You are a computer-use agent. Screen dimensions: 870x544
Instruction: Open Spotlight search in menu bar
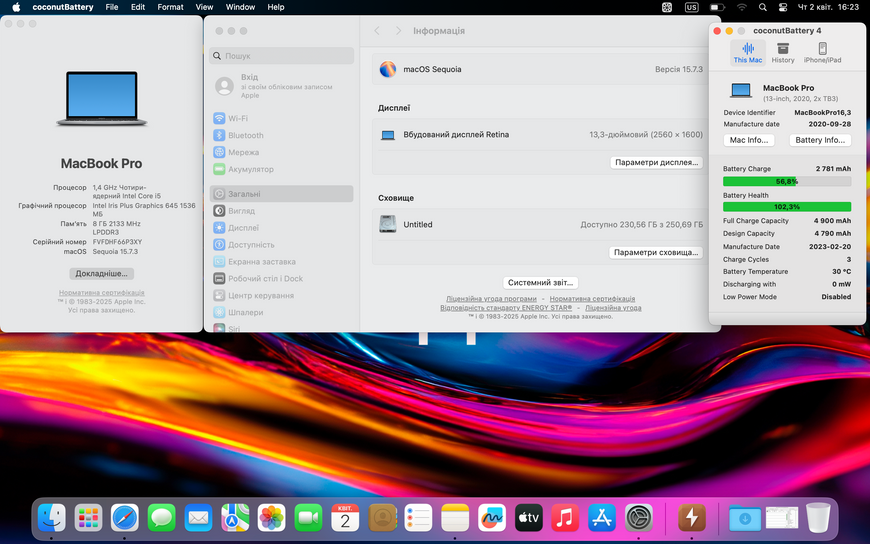point(762,7)
